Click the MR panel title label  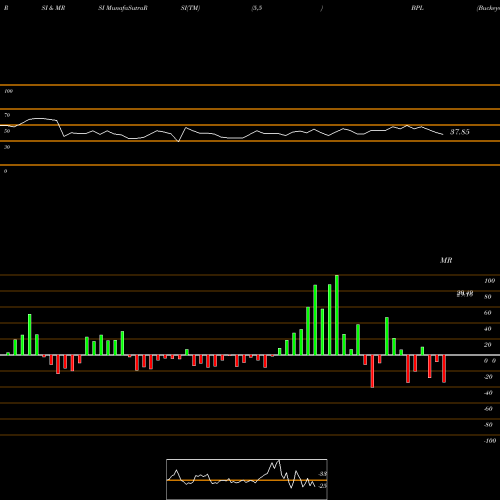pyautogui.click(x=446, y=260)
